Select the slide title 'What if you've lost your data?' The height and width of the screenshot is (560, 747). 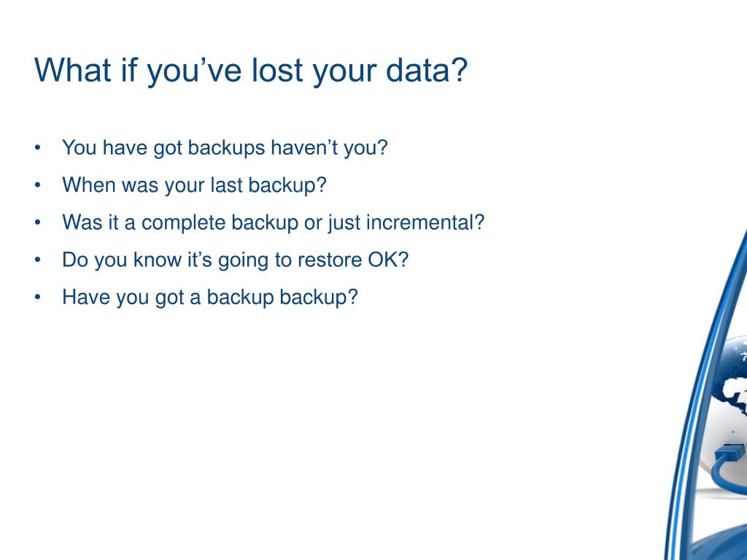(251, 71)
